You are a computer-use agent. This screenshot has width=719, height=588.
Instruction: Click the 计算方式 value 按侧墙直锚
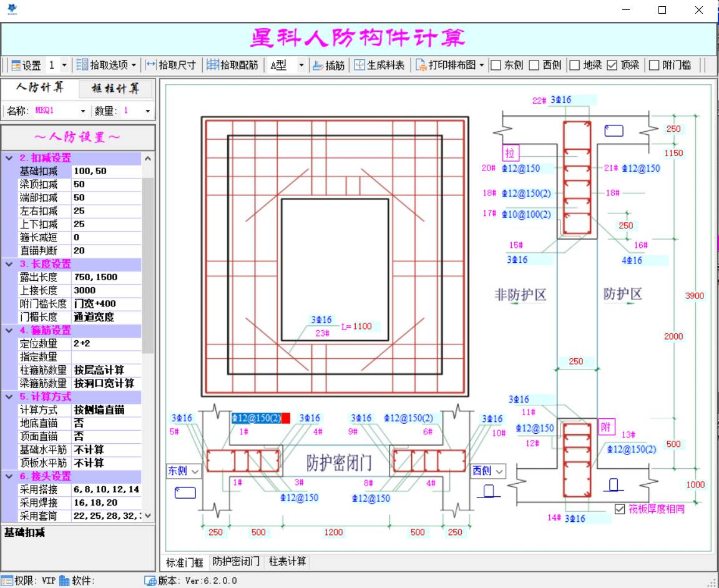pos(107,410)
